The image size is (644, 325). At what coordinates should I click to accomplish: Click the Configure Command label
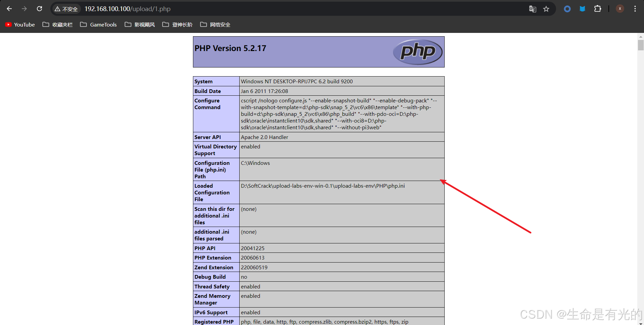tap(207, 104)
